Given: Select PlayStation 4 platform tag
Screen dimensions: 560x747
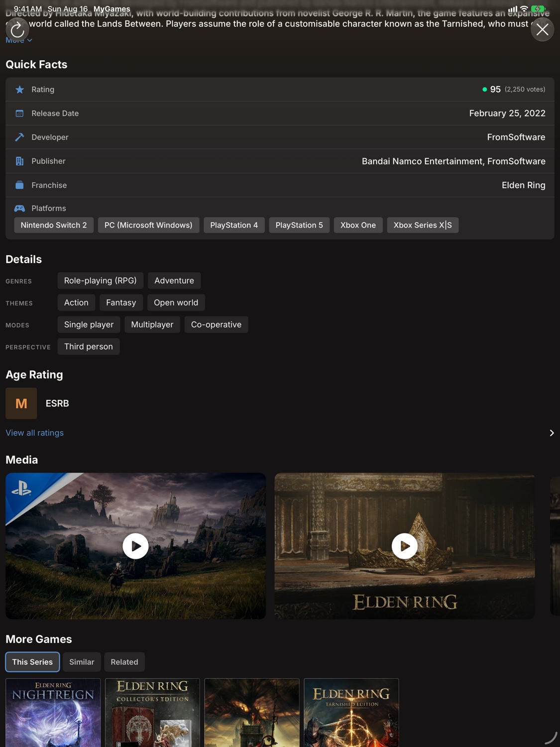Looking at the screenshot, I should click(234, 225).
